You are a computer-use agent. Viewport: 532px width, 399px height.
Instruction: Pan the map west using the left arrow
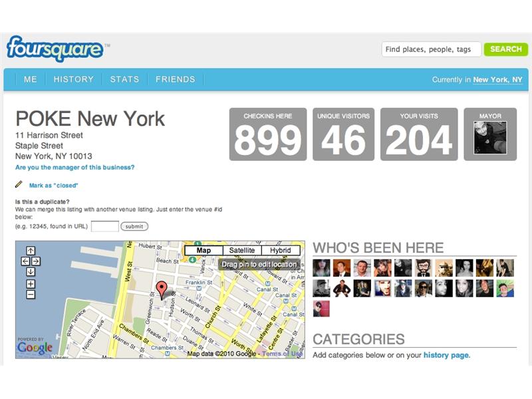pos(25,261)
